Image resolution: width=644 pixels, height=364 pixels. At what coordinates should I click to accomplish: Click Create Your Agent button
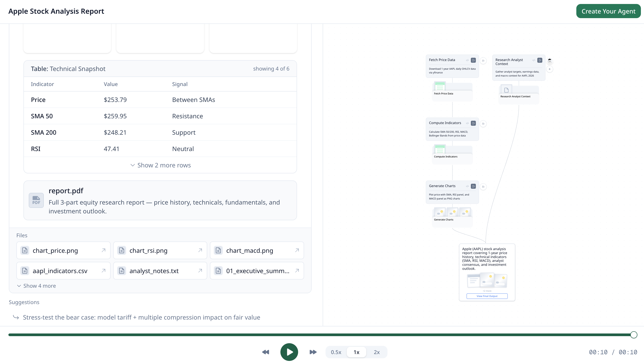pyautogui.click(x=608, y=11)
